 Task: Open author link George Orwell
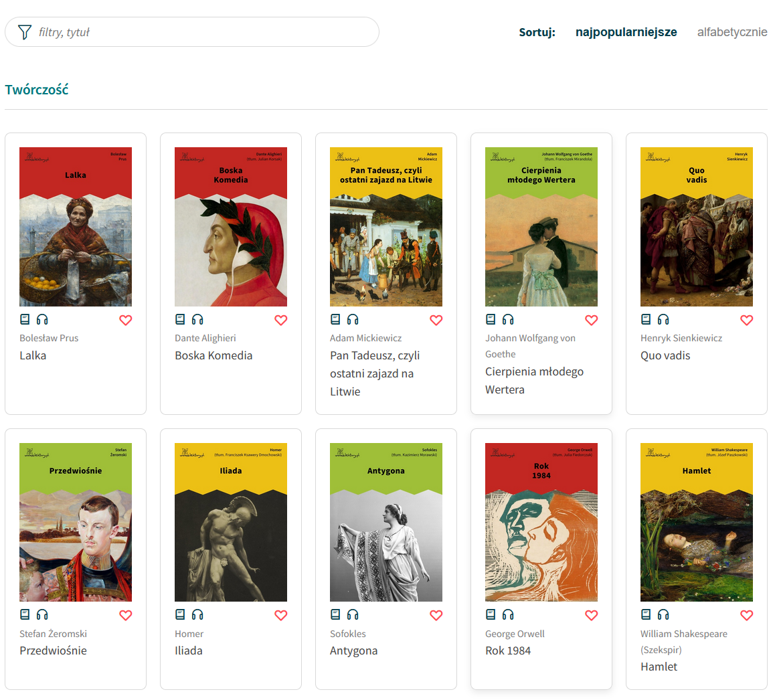pos(515,634)
